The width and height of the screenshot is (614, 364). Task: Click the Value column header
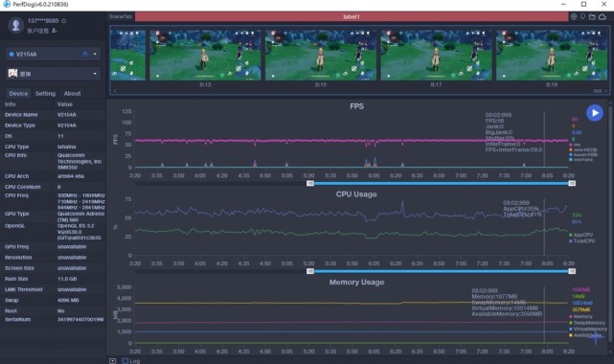coord(65,104)
